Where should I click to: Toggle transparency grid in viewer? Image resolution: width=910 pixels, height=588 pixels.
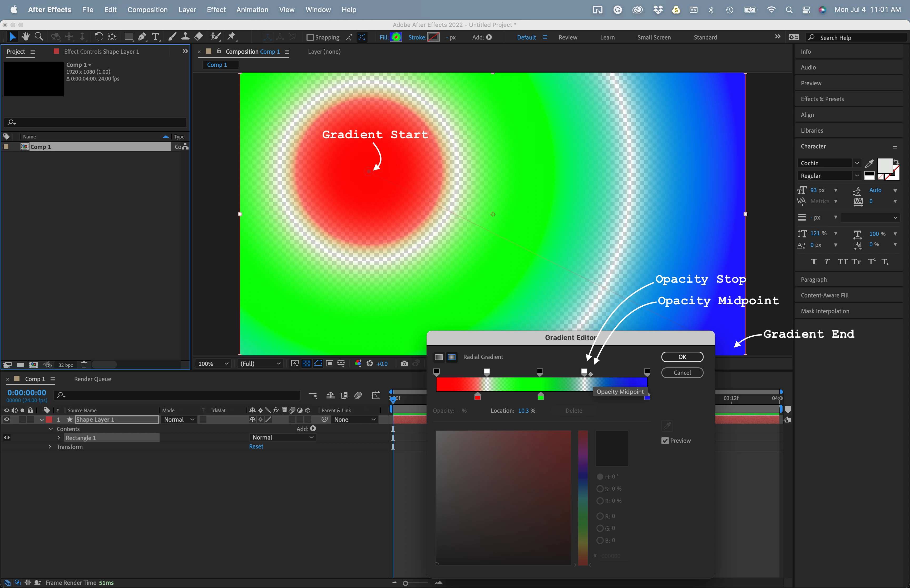click(306, 363)
